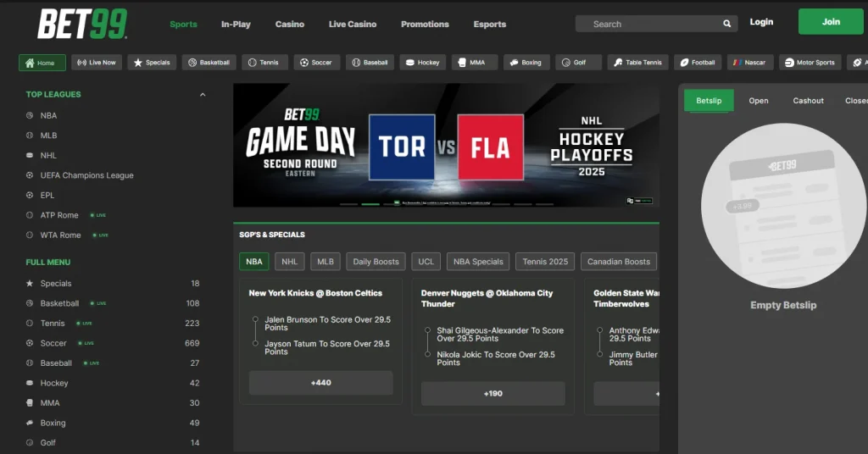Add the +440 Knicks Celtics parlay

pos(321,383)
